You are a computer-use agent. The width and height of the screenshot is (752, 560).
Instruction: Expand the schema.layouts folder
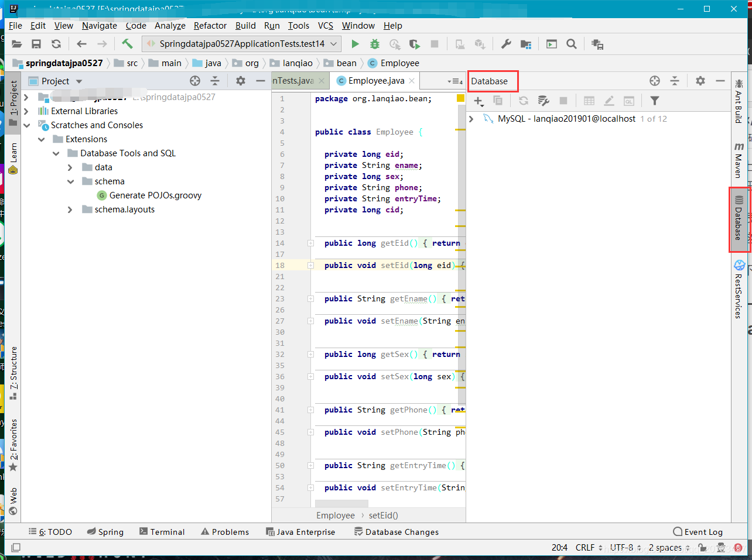pos(70,209)
